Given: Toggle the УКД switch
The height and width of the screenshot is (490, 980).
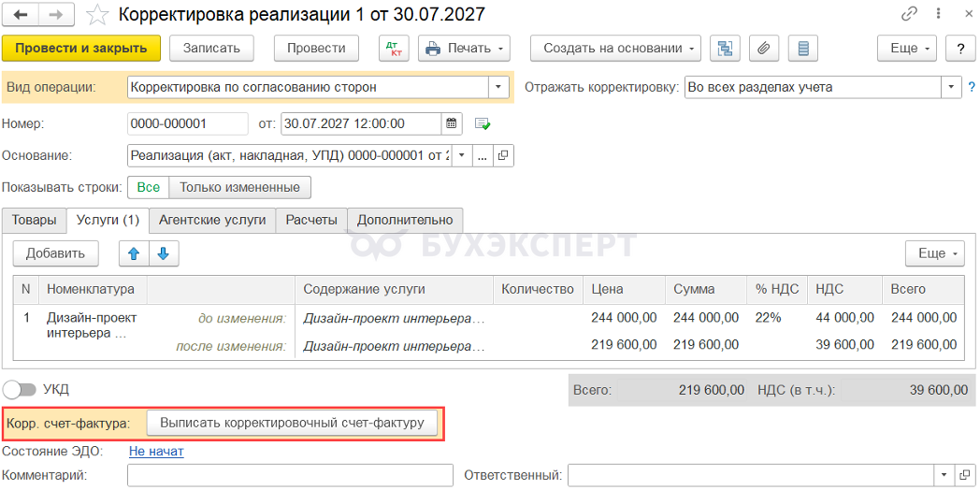Looking at the screenshot, I should click(20, 390).
